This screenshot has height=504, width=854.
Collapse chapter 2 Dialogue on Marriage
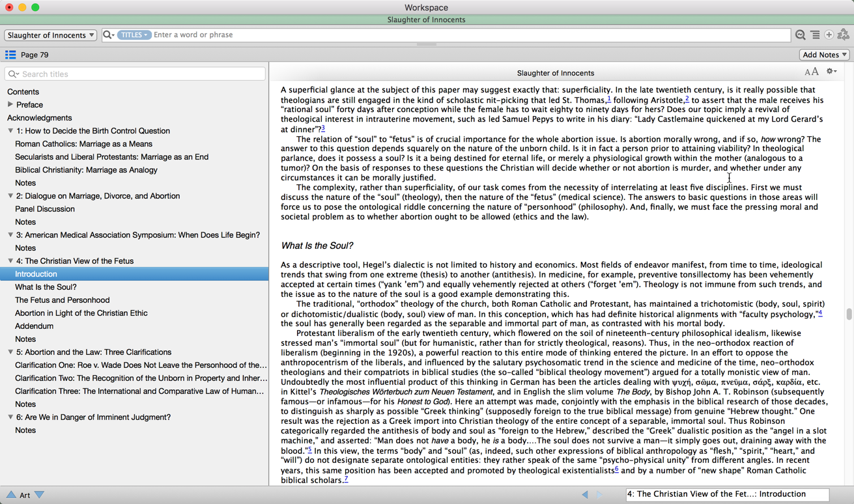click(x=10, y=196)
